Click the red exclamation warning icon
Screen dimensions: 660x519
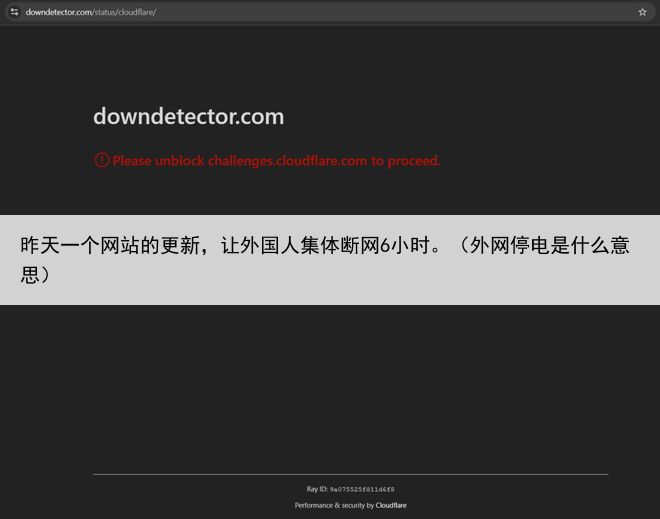coord(101,160)
